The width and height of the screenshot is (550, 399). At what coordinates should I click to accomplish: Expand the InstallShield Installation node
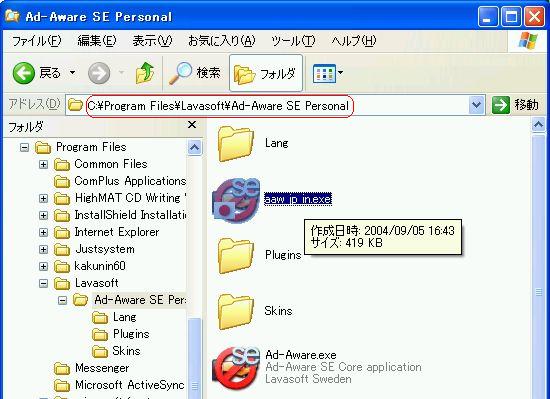click(x=43, y=215)
